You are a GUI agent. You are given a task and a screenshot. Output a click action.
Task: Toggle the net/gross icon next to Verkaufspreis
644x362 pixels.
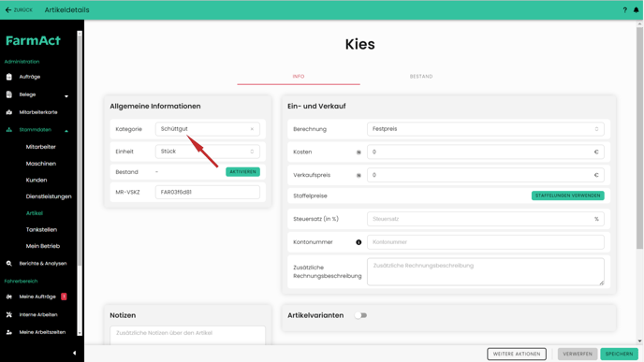(x=359, y=175)
